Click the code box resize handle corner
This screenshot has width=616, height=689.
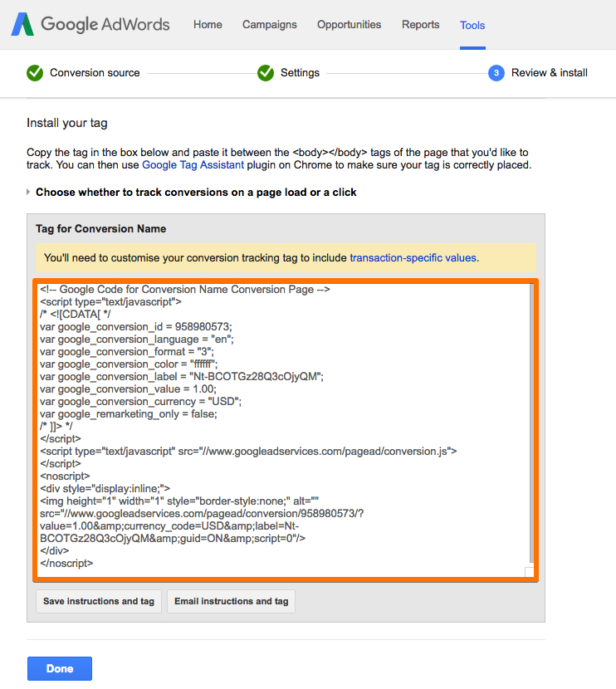(530, 572)
